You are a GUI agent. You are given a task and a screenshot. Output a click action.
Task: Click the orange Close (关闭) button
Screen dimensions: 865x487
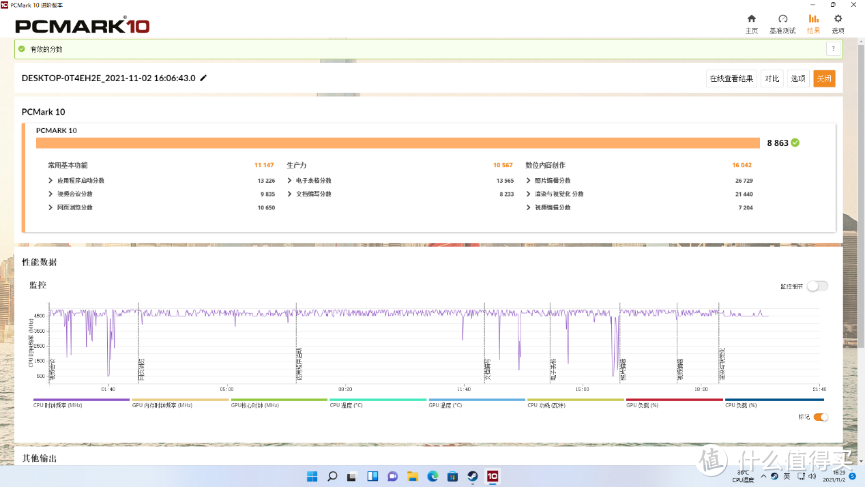[x=824, y=78]
